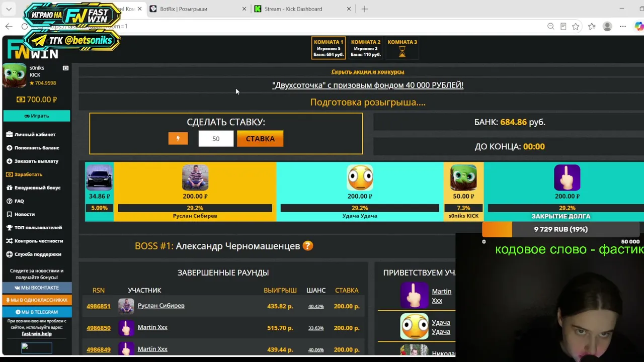This screenshot has width=644, height=362.
Task: Open the reader view icon in address bar
Action: click(x=563, y=26)
